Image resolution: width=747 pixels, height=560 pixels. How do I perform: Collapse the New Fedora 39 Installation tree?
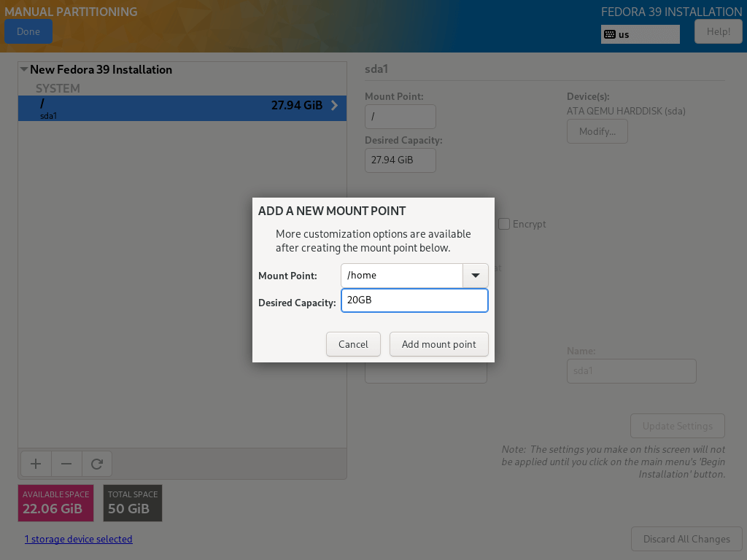(24, 69)
